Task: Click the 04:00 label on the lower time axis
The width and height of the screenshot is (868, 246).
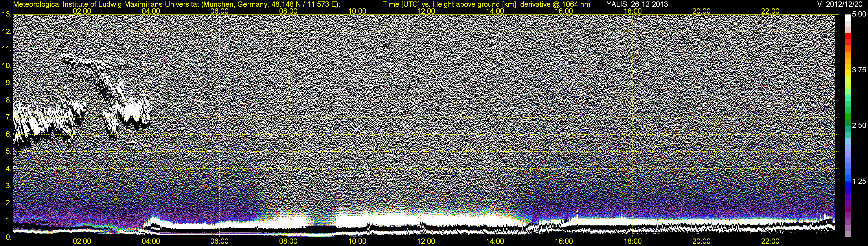Action: pyautogui.click(x=151, y=242)
